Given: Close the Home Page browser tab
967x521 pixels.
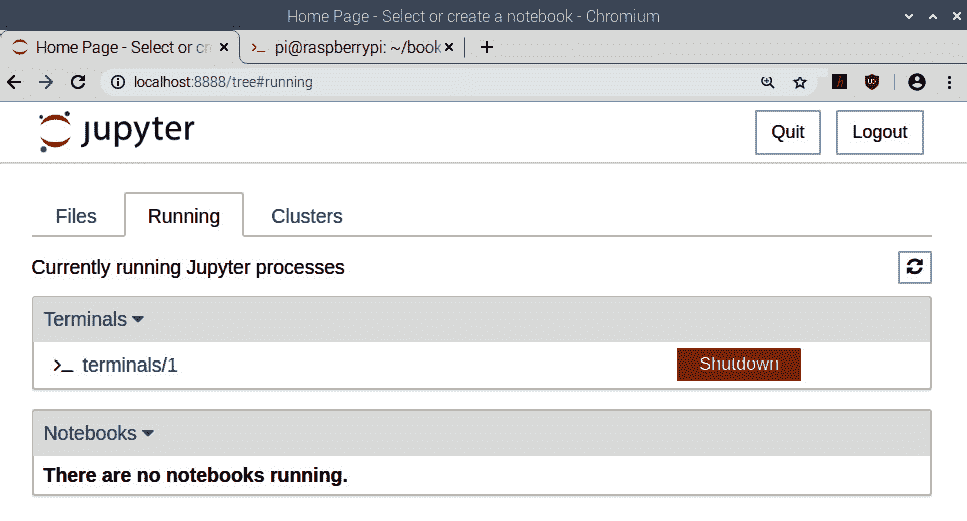Looking at the screenshot, I should [224, 47].
